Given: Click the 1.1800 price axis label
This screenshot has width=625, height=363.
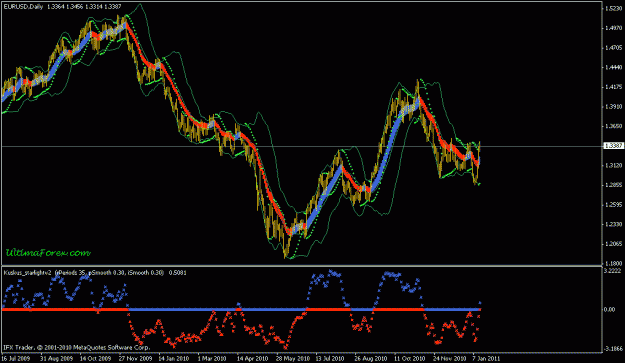Looking at the screenshot, I should coord(614,263).
